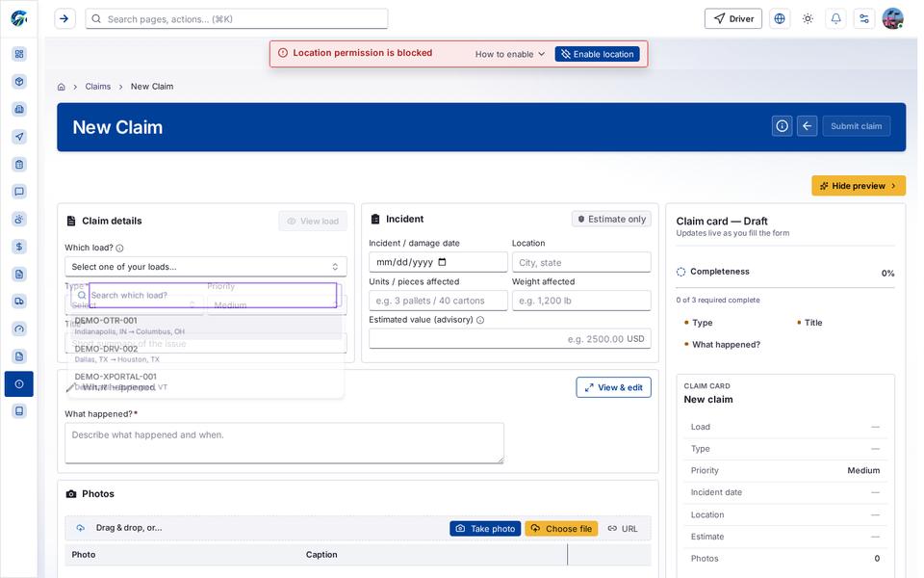924x578 pixels.
Task: Click the Enable location button
Action: (598, 54)
